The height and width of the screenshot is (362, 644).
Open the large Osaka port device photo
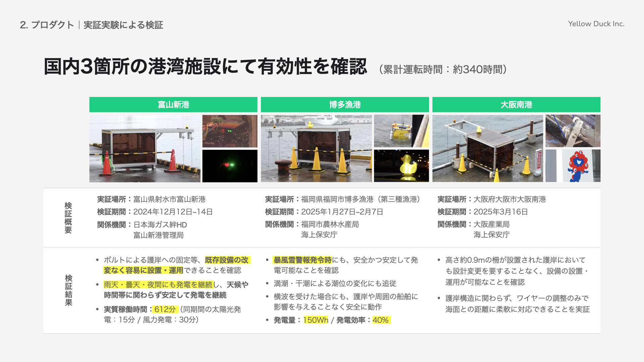[487, 148]
